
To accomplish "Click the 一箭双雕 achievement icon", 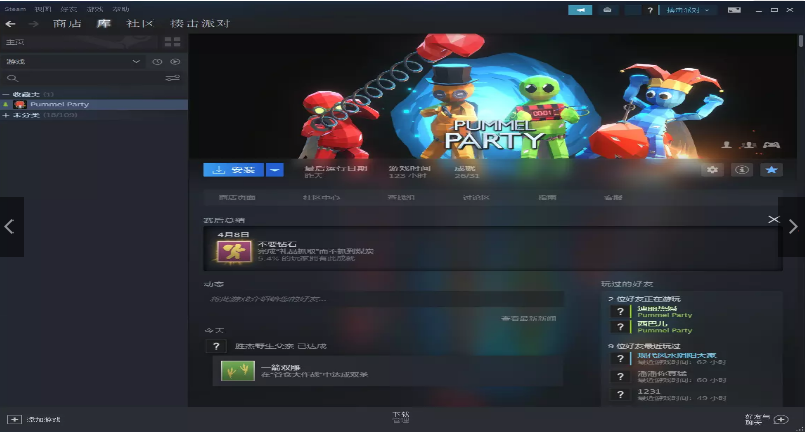I will (x=238, y=370).
